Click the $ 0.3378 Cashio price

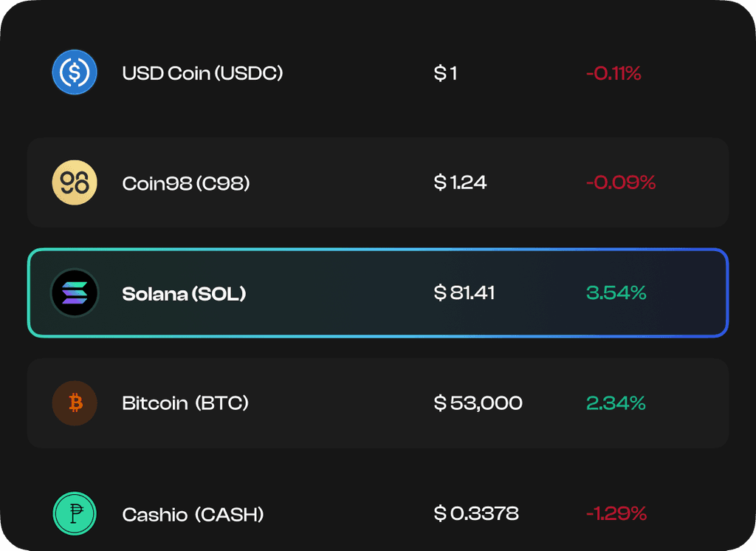(476, 513)
